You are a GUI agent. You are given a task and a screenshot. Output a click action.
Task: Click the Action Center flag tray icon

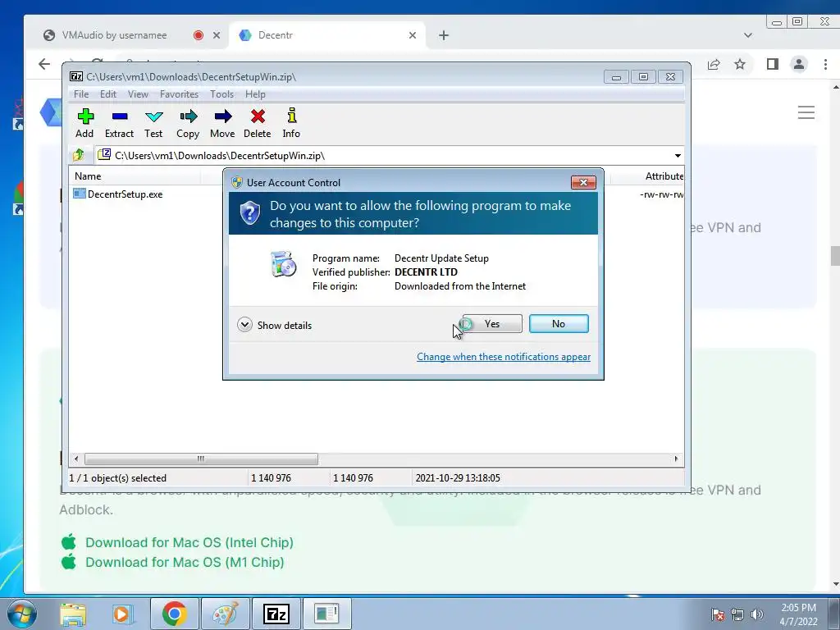point(718,614)
